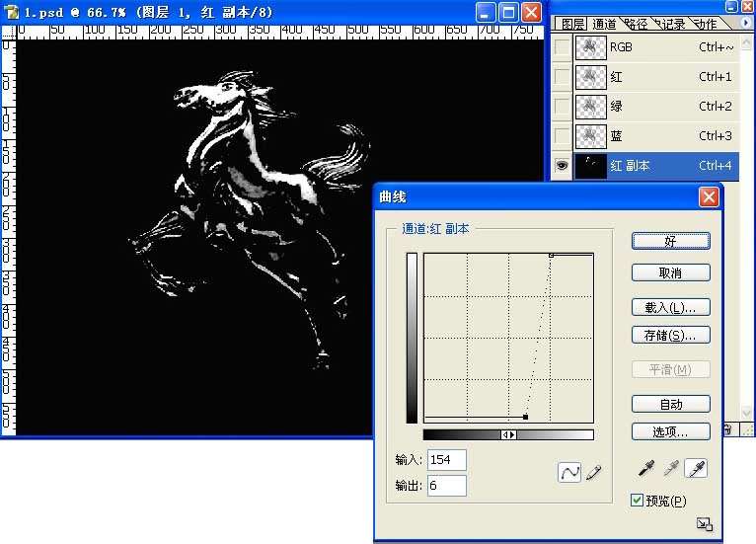Choose the curve point editing tool

coord(569,473)
